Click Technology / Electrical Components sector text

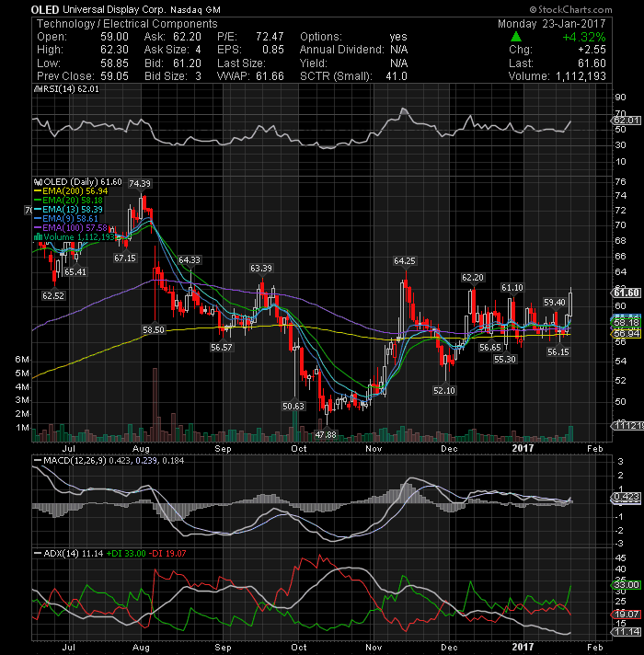click(127, 24)
